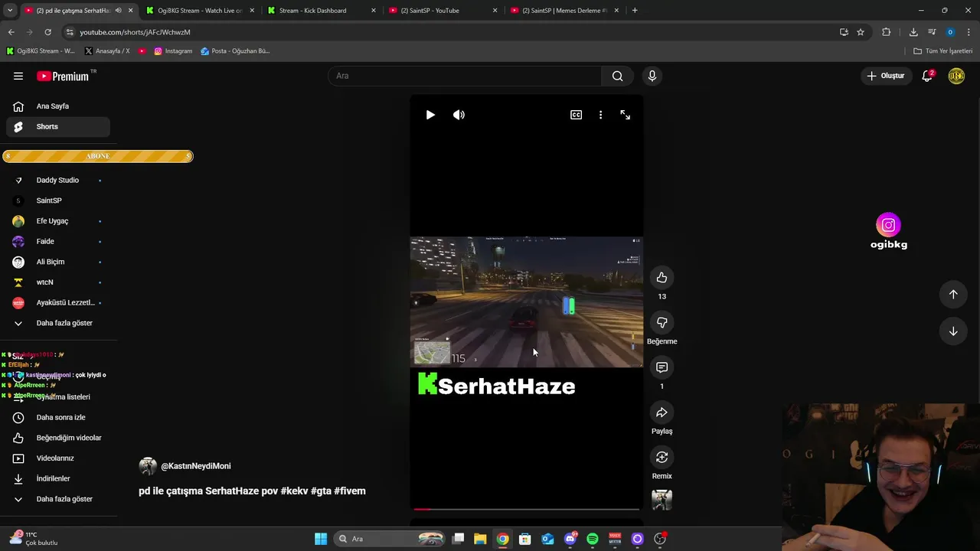Open YouTube notifications bell
980x551 pixels.
tap(927, 76)
